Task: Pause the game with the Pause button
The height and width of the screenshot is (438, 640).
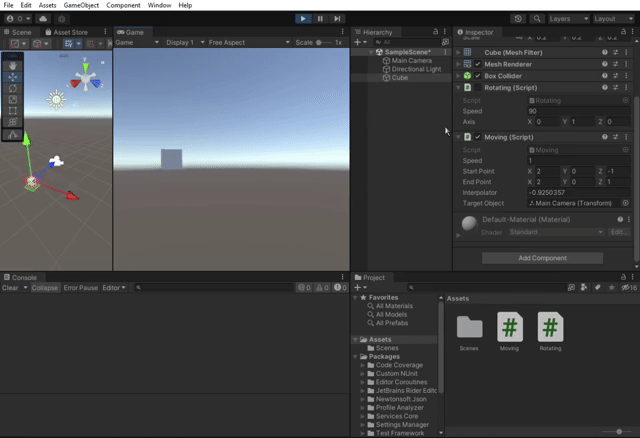Action: (320, 18)
